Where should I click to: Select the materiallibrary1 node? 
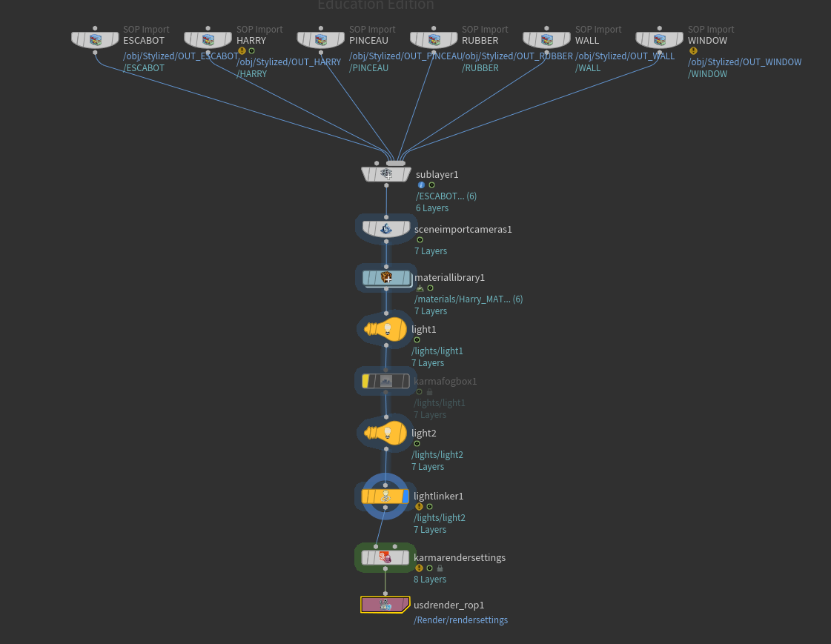[386, 278]
